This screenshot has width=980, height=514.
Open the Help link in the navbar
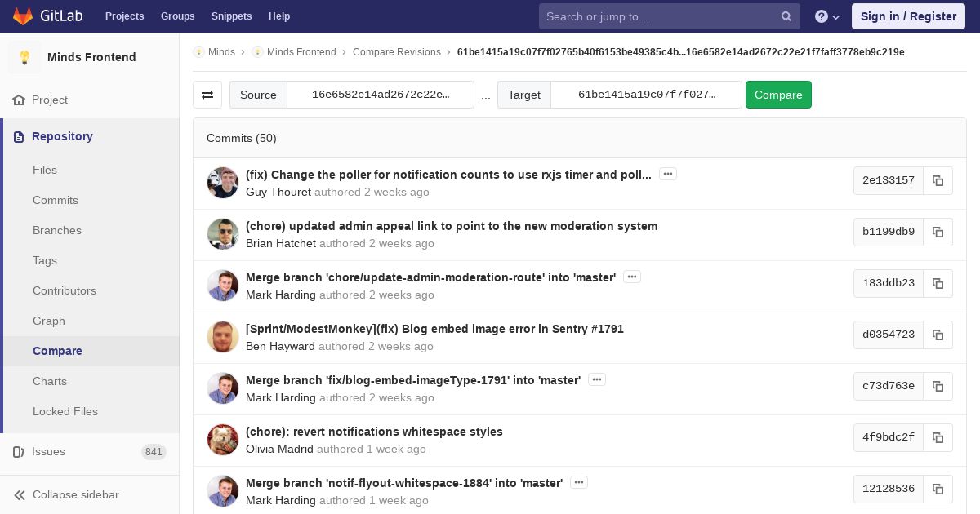click(x=279, y=16)
